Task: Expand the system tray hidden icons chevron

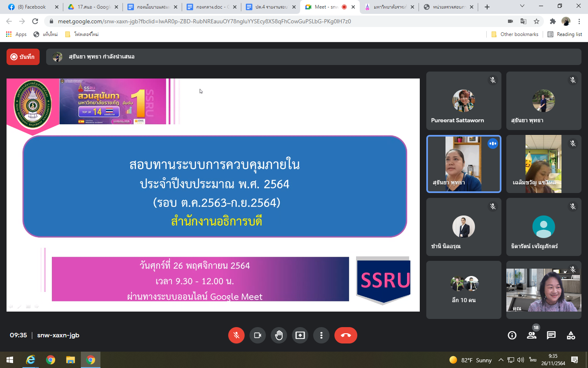Action: click(x=501, y=360)
